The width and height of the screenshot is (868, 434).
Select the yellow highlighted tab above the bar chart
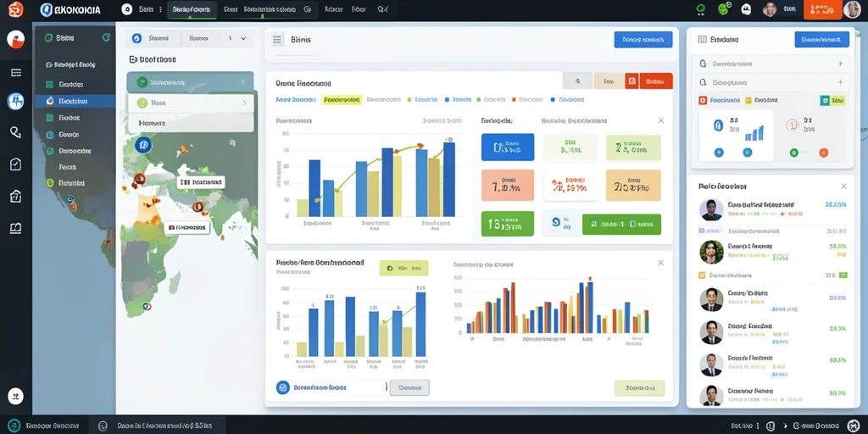tap(342, 100)
